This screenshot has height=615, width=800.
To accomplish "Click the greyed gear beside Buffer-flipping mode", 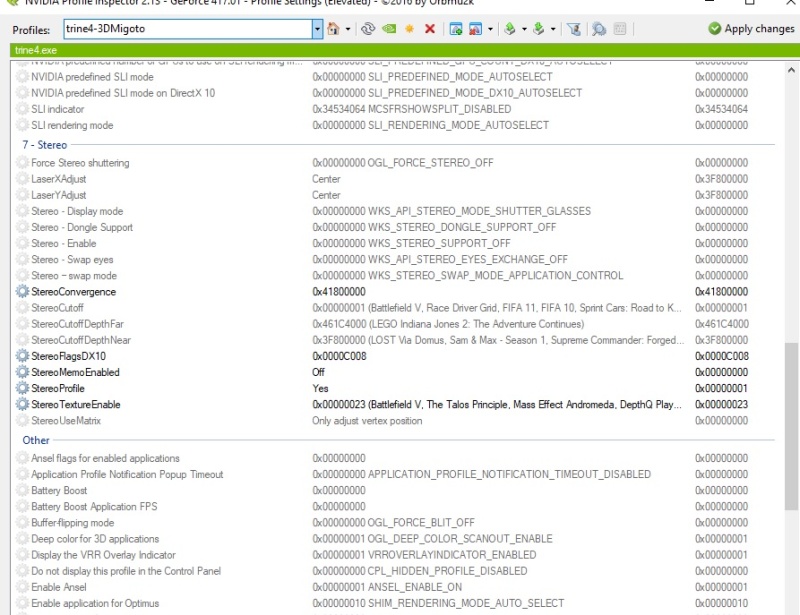I will (22, 523).
